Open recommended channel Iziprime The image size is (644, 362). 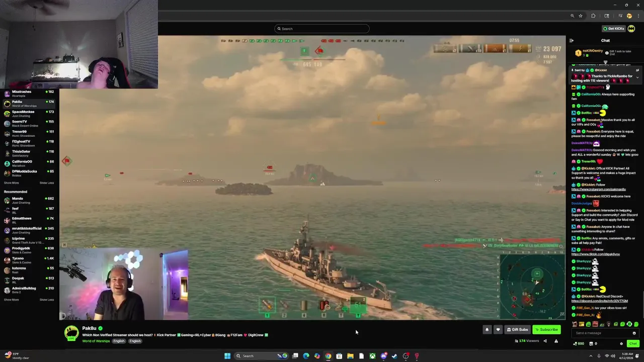coord(29,240)
